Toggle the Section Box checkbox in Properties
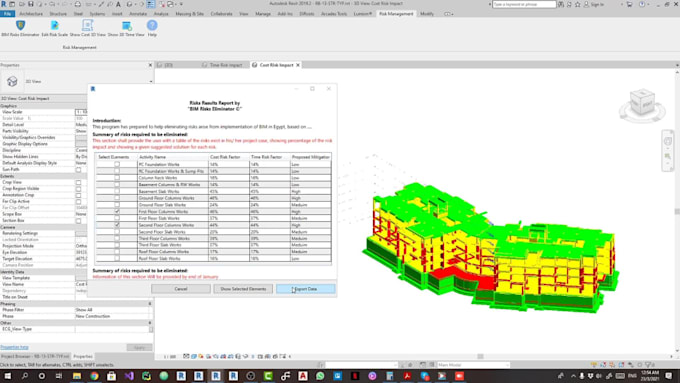 [78, 220]
